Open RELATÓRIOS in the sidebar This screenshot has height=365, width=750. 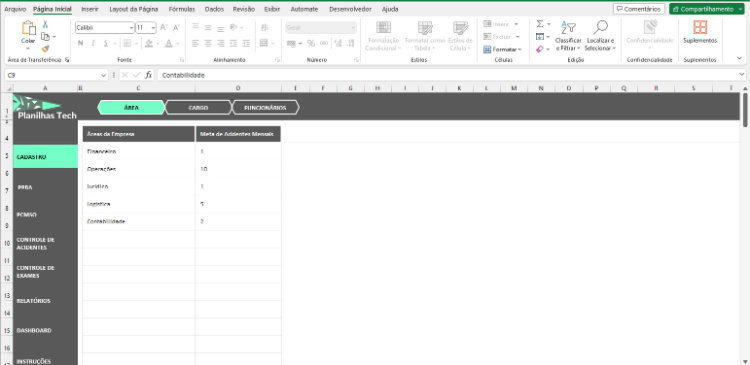33,301
